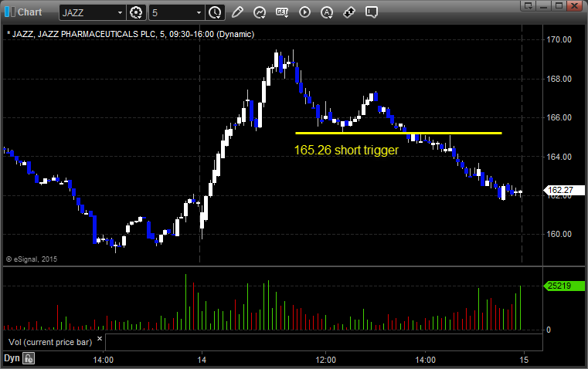Click the 25219 volume value marker
This screenshot has width=588, height=369.
564,286
